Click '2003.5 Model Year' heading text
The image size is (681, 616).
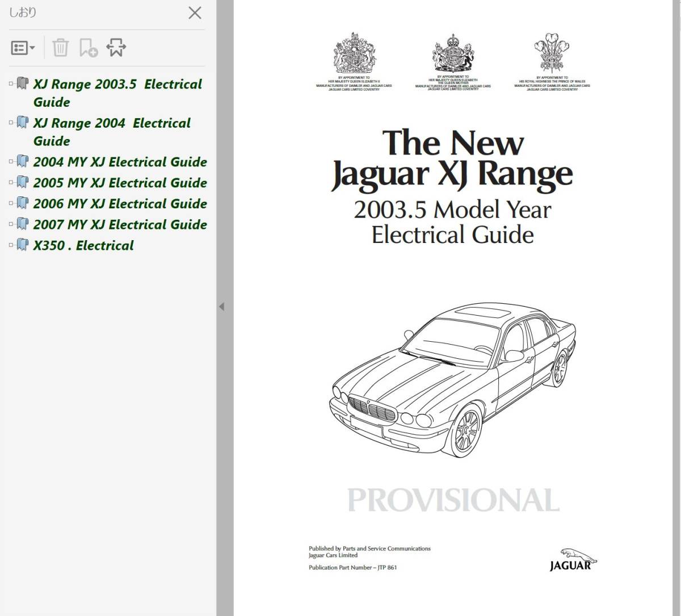[452, 209]
